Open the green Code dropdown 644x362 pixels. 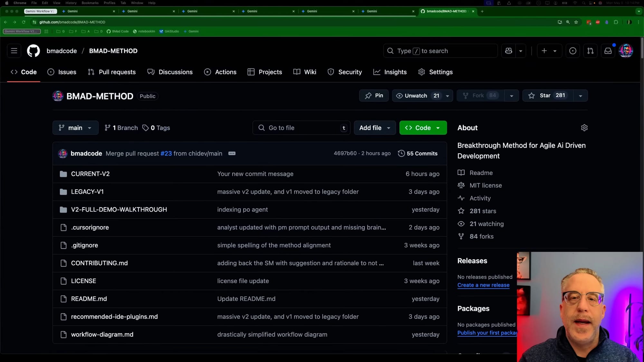pyautogui.click(x=423, y=128)
